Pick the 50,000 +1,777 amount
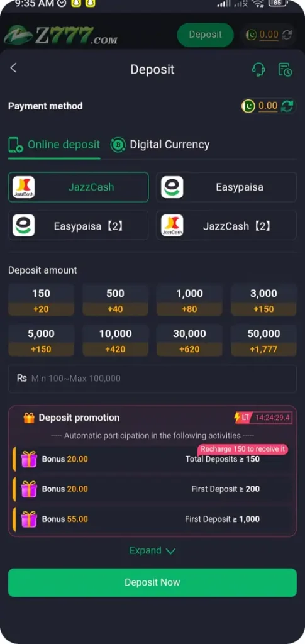Screen dimensions: 305x644 [x=263, y=340]
